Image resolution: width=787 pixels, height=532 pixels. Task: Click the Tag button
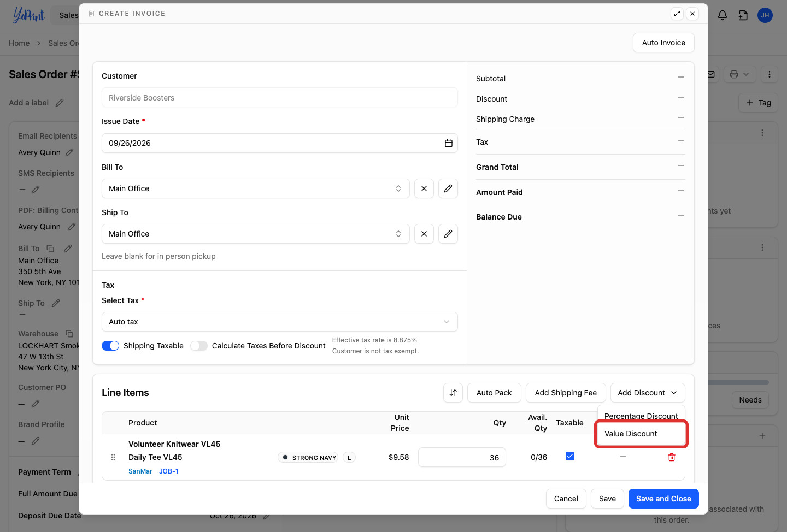[x=758, y=103]
